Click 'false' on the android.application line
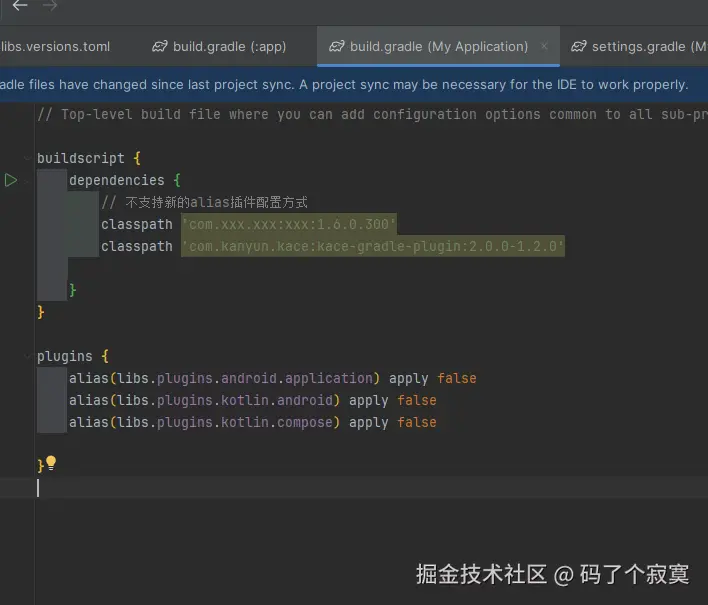Viewport: 708px width, 605px height. [457, 378]
